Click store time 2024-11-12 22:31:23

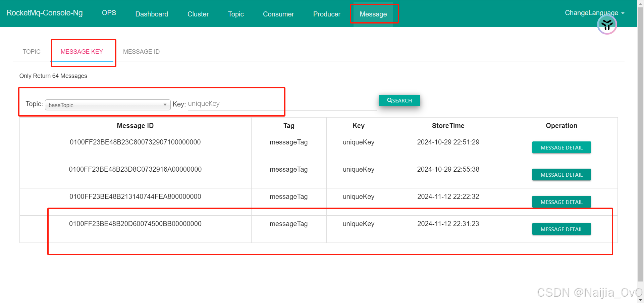(448, 224)
